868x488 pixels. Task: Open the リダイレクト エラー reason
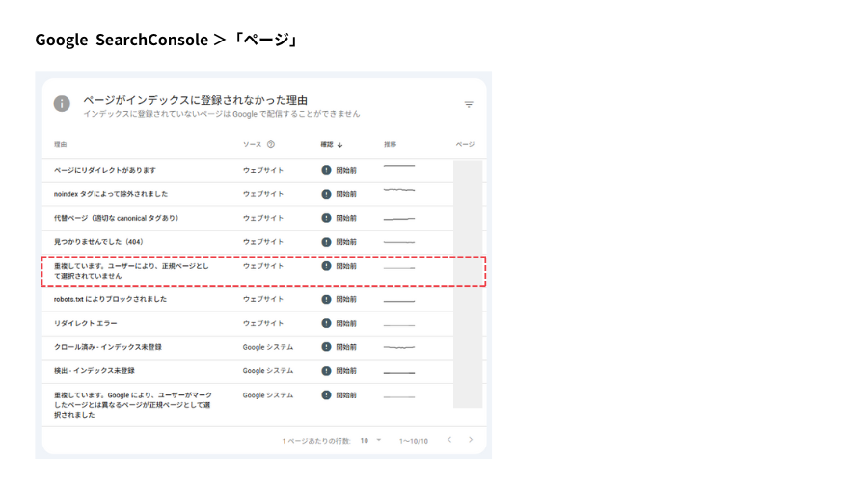[85, 323]
